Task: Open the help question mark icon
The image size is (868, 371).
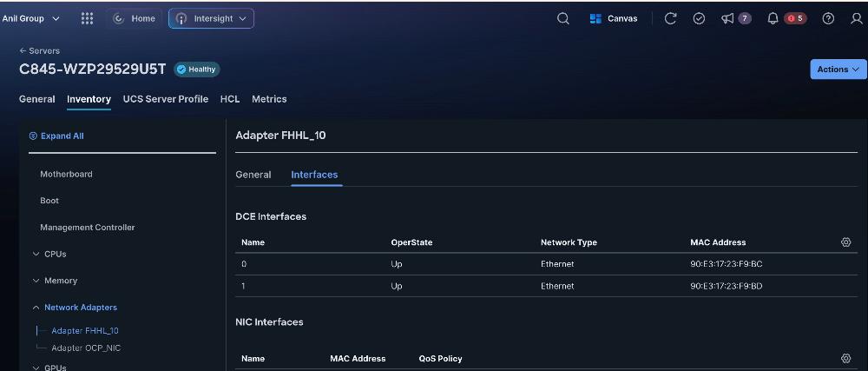Action: pos(828,19)
